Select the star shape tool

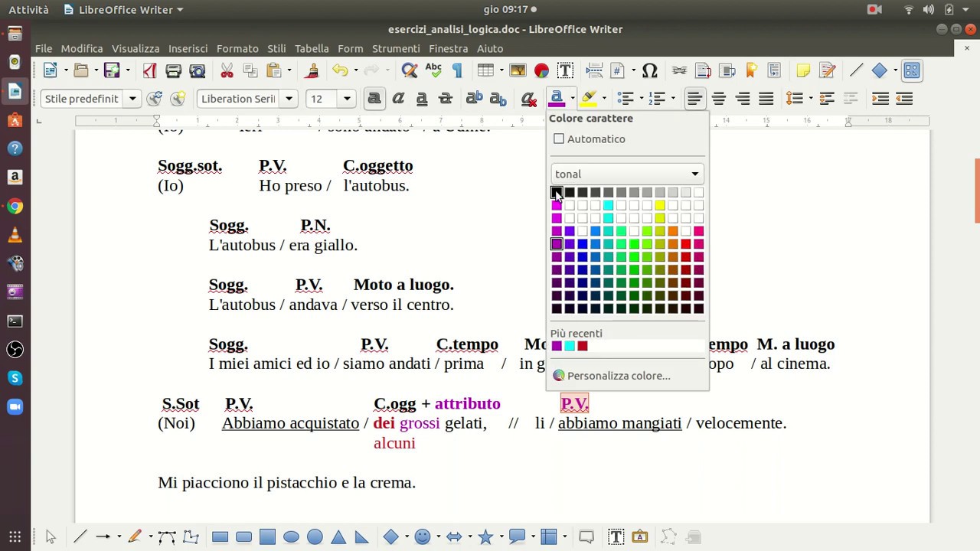485,536
